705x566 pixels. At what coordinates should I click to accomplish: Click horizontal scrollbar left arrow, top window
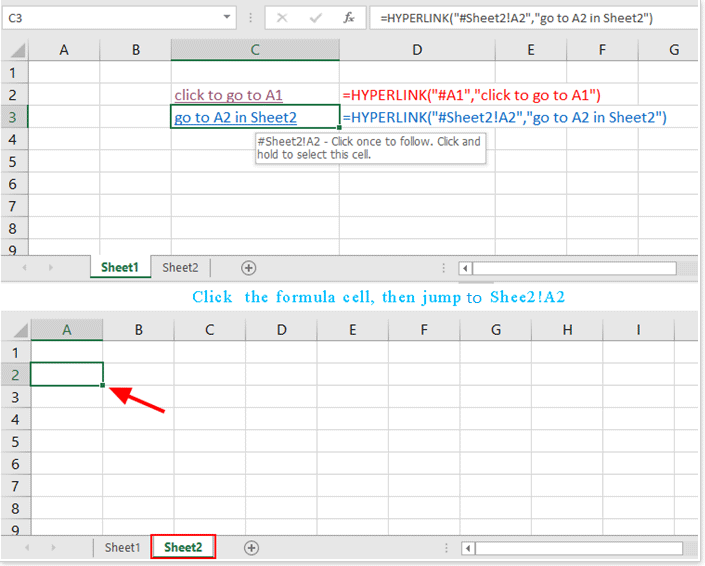coord(465,268)
